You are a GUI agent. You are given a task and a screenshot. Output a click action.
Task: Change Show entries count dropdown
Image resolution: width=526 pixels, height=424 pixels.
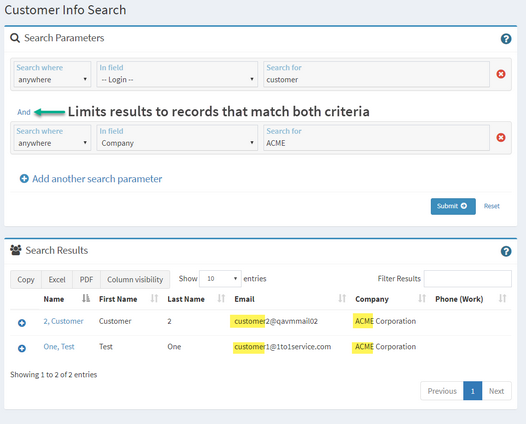coord(220,279)
